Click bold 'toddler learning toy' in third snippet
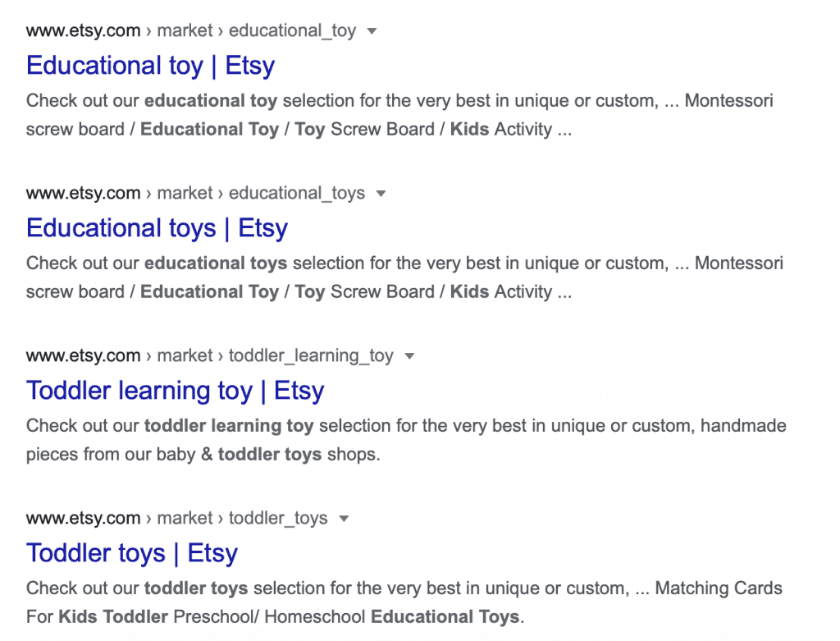 pos(228,427)
